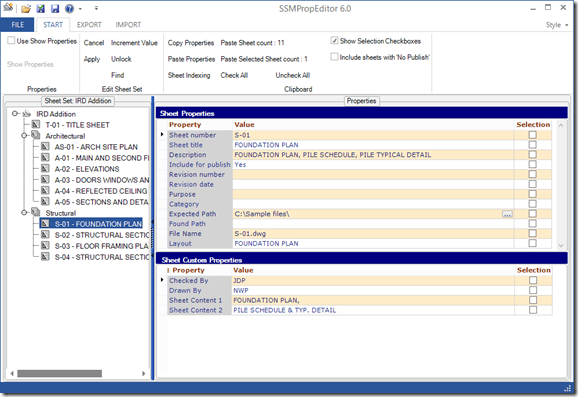578x397 pixels.
Task: Enable the Use Show Properties checkbox
Action: pyautogui.click(x=11, y=41)
